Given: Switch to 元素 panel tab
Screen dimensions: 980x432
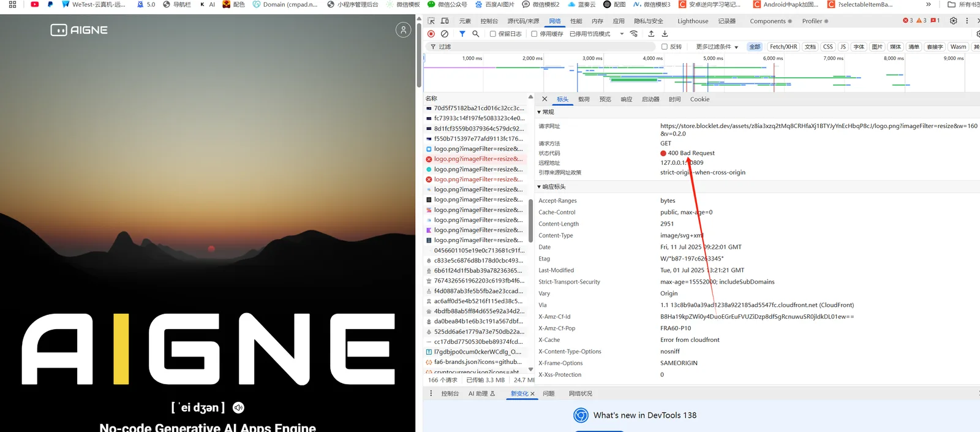Looking at the screenshot, I should click(465, 21).
